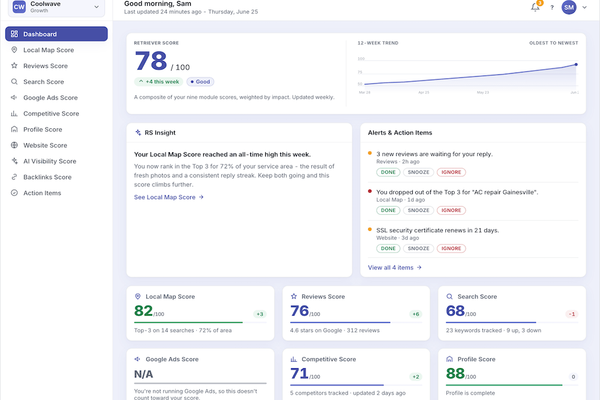Click the Google Ads megaphone icon in sidebar
This screenshot has height=400, width=600.
point(14,98)
